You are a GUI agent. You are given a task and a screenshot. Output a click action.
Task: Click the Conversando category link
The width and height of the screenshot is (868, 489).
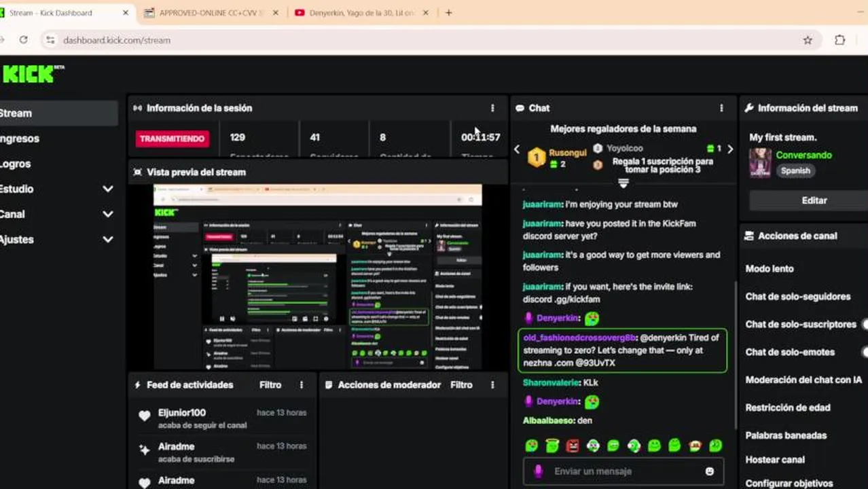[803, 155]
